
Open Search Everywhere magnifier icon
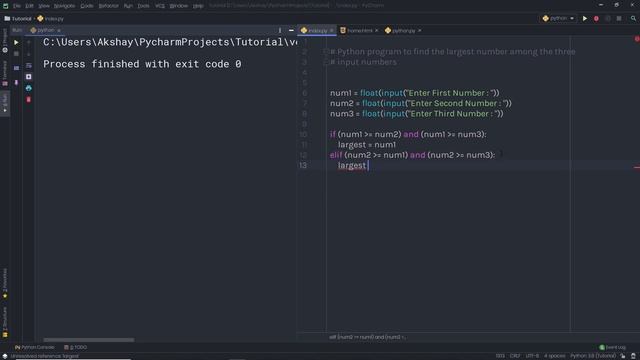click(x=633, y=18)
